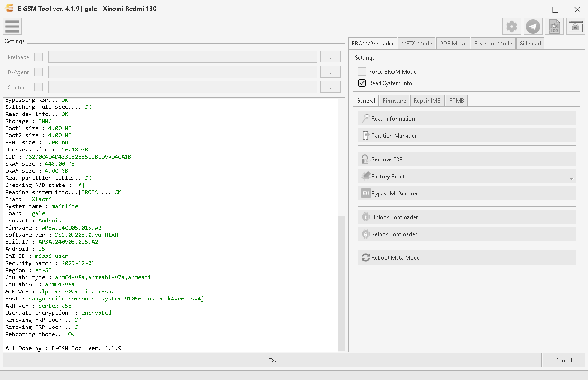This screenshot has width=588, height=380.
Task: Expand the Factory Reset dropdown arrow
Action: coord(571,179)
